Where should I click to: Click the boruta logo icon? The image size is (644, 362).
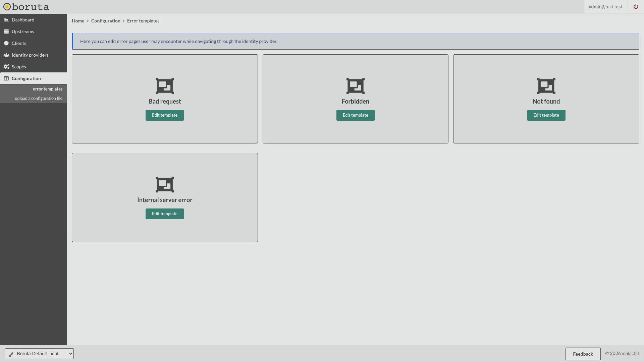pyautogui.click(x=7, y=7)
